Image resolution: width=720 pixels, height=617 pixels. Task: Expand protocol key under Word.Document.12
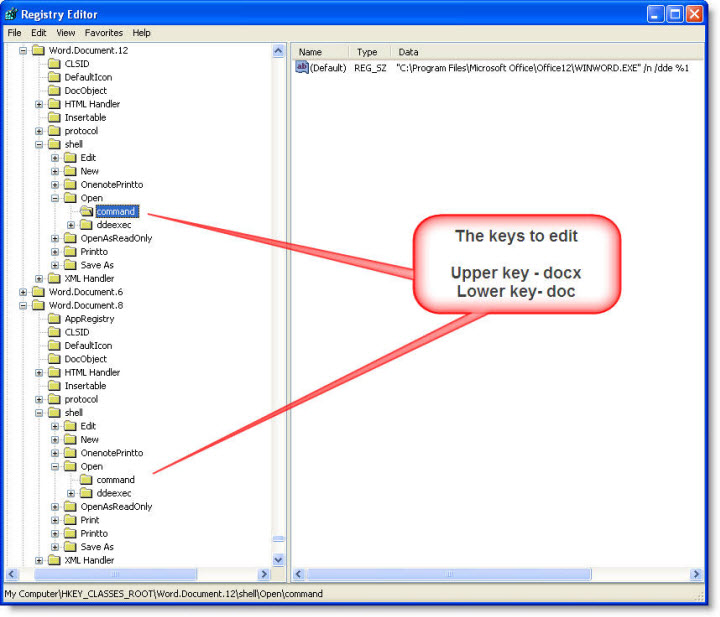[39, 131]
